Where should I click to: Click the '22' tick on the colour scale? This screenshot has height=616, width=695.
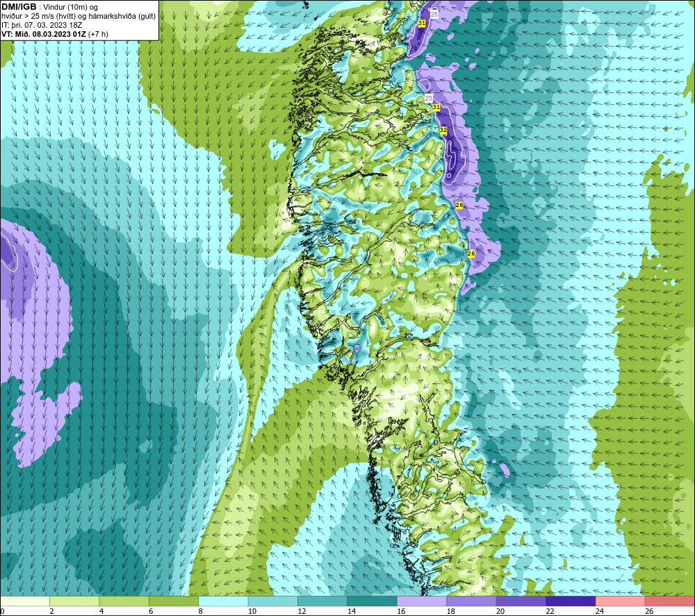(x=550, y=611)
